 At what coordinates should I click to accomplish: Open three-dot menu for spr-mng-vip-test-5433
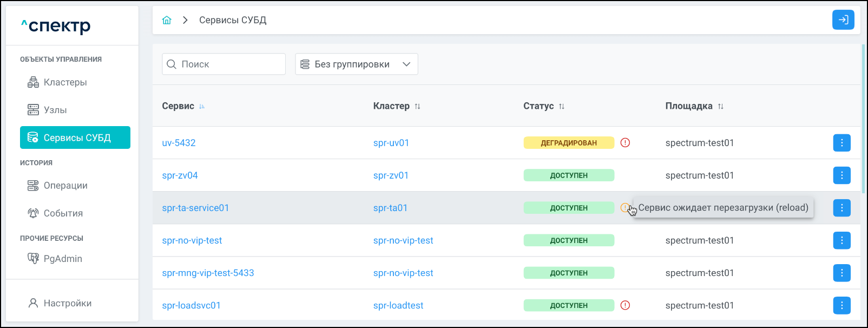point(841,273)
